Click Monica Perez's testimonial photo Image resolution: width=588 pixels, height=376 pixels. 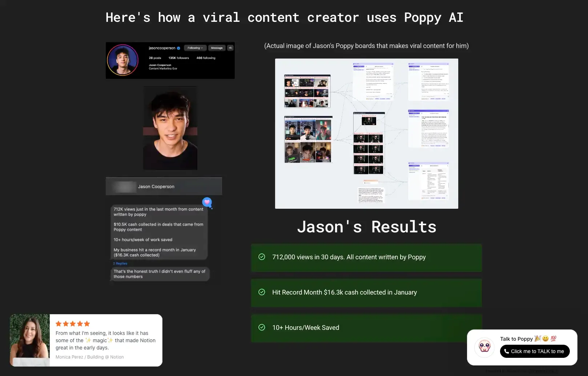30,340
